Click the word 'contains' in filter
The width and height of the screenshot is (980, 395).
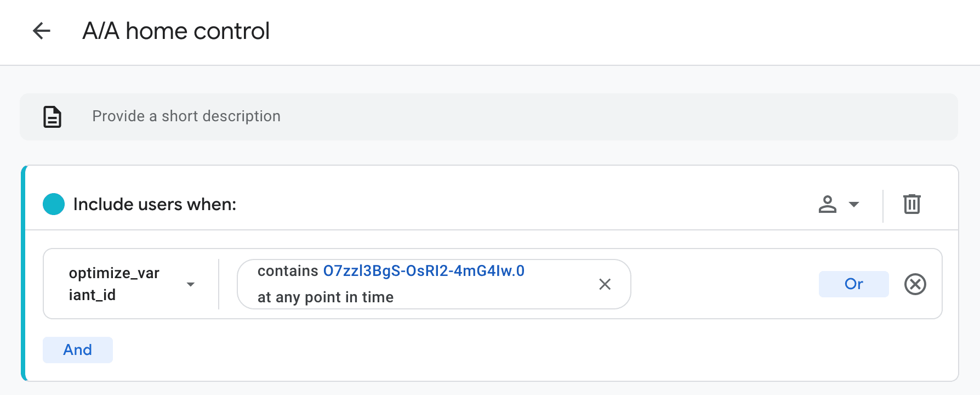tap(288, 271)
